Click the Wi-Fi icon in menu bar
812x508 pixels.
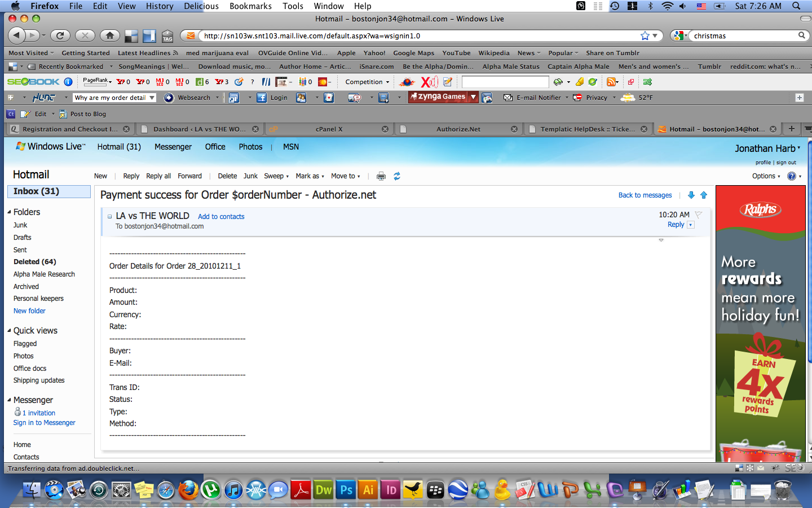click(x=668, y=6)
